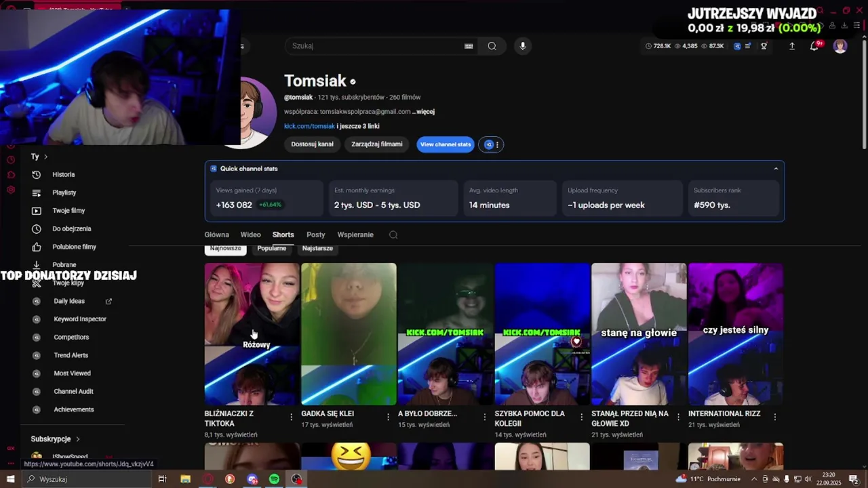
Task: Open the stanę na głowie short thumbnail
Action: pos(639,334)
